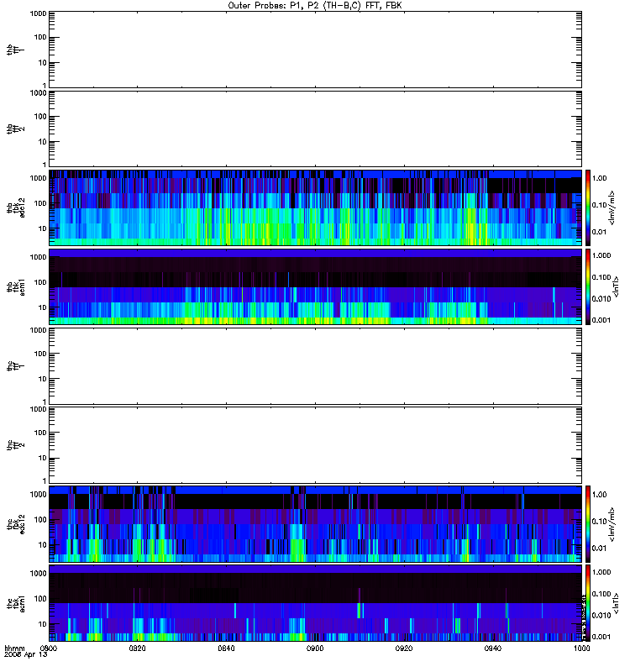
Task: Click the thb fbk scm1 nT color bar
Action: (x=588, y=286)
